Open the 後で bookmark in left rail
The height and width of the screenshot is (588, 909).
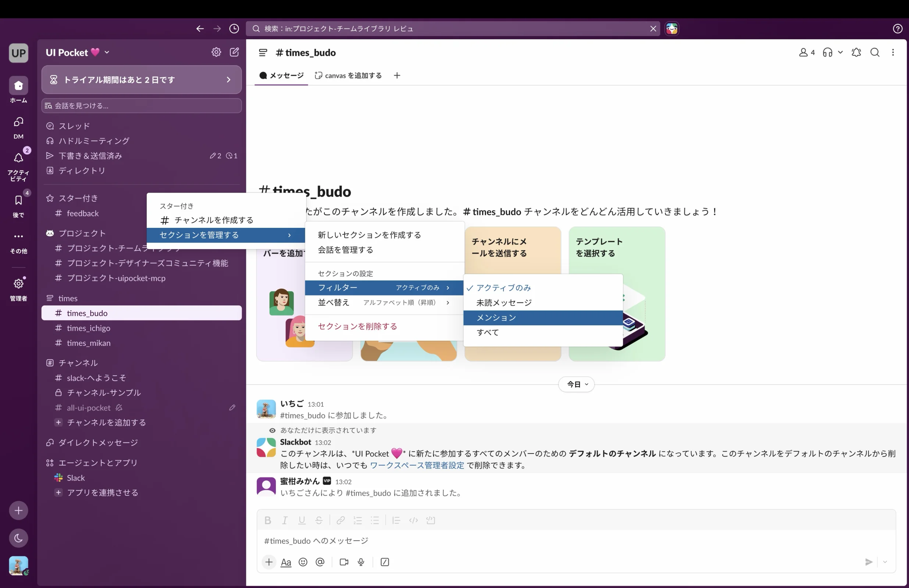click(x=18, y=205)
